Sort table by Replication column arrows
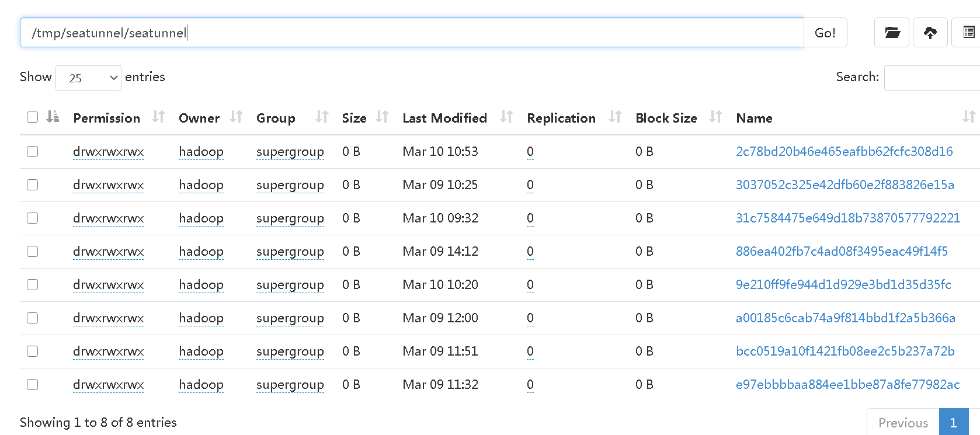980x435 pixels. (615, 117)
